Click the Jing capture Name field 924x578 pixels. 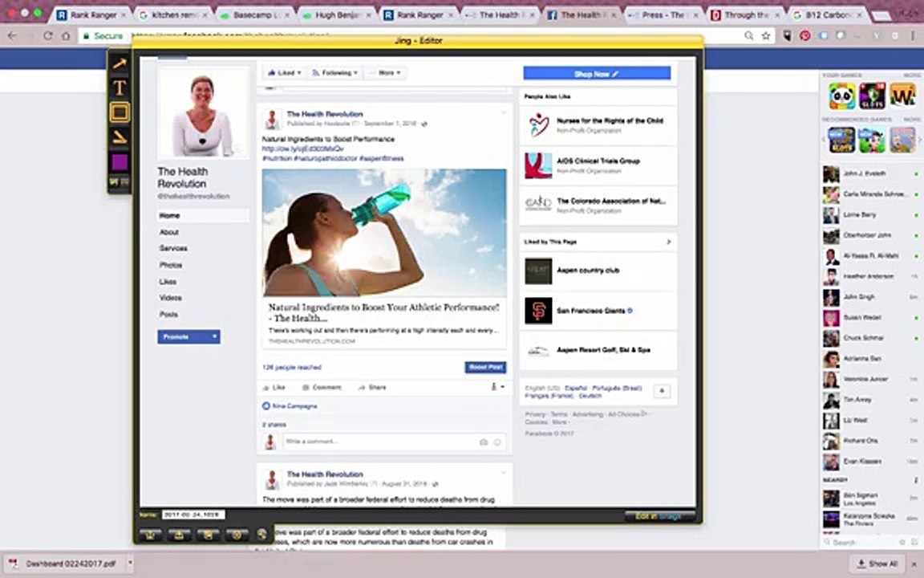192,515
